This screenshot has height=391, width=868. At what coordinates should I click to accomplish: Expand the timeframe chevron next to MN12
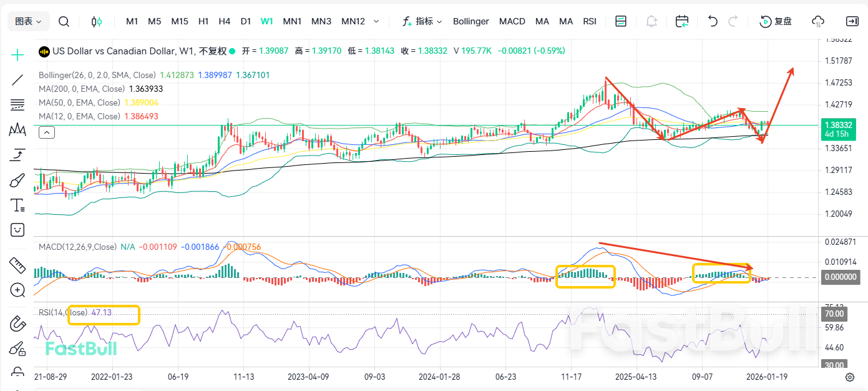click(376, 21)
